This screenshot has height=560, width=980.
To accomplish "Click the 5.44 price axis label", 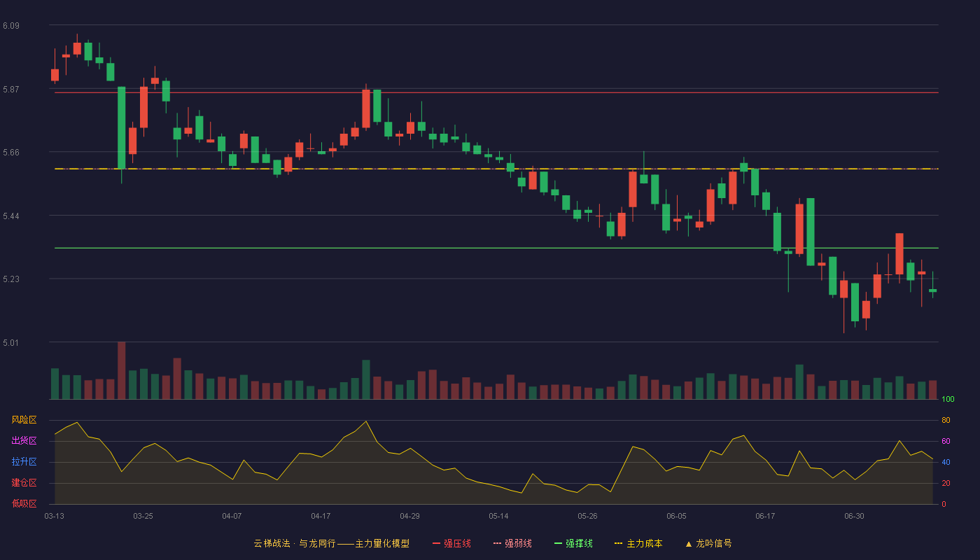I will tap(11, 216).
